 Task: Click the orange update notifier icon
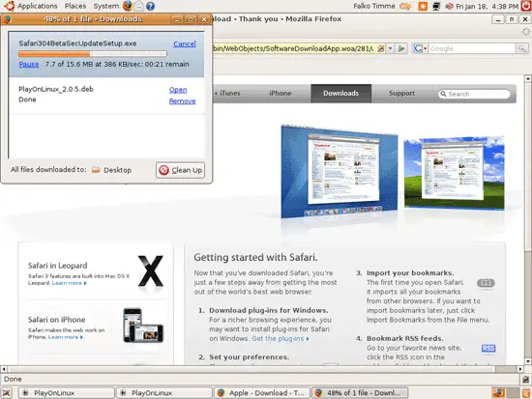(423, 6)
